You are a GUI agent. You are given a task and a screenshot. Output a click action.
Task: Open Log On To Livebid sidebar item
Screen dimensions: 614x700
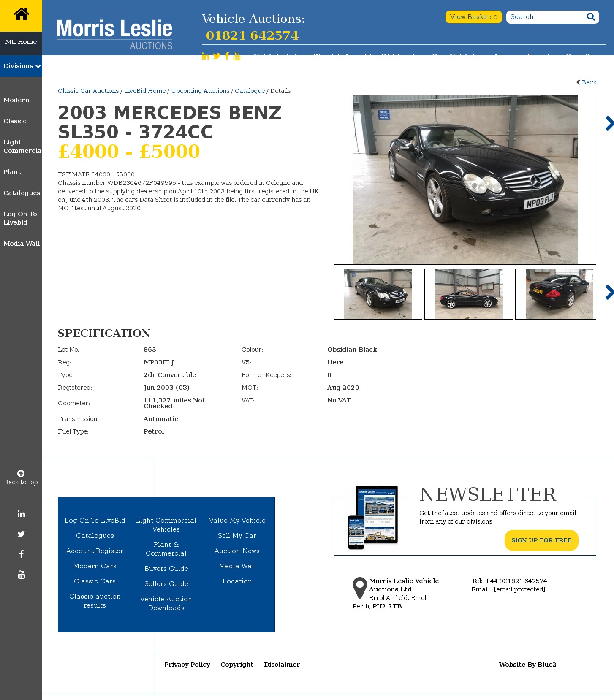click(20, 218)
